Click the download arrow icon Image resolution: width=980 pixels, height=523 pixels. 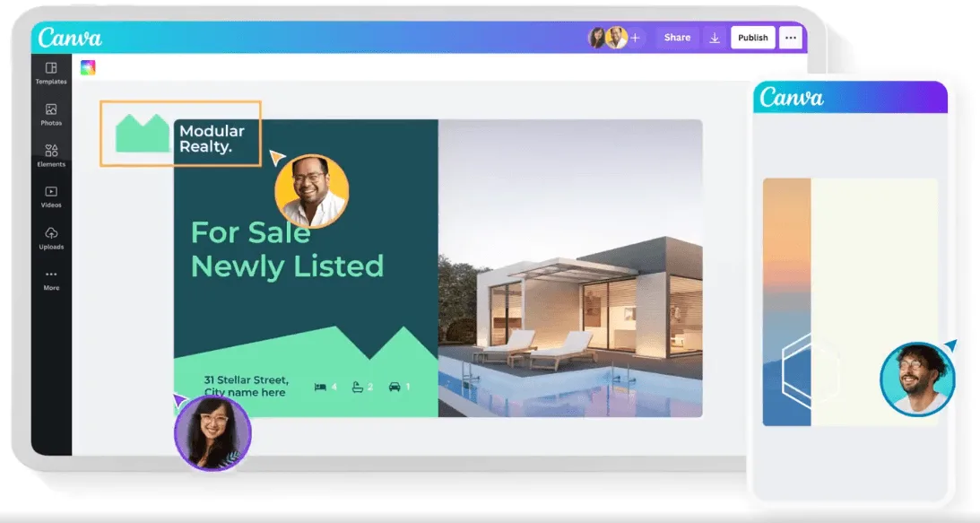pyautogui.click(x=715, y=39)
